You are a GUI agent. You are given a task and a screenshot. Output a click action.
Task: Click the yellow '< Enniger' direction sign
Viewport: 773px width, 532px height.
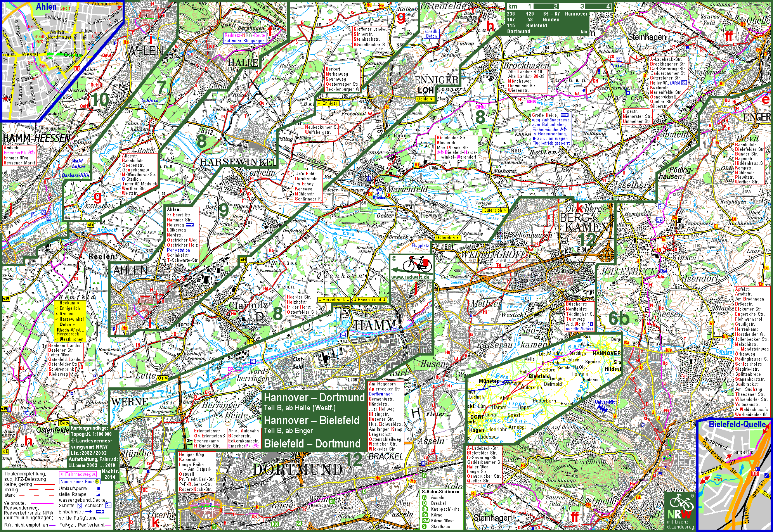pos(328,103)
